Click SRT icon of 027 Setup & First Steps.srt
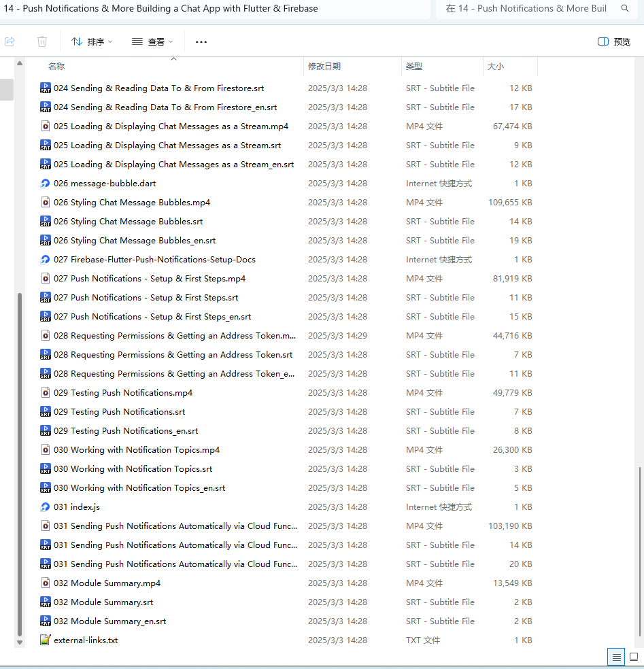The image size is (644, 669). (46, 298)
